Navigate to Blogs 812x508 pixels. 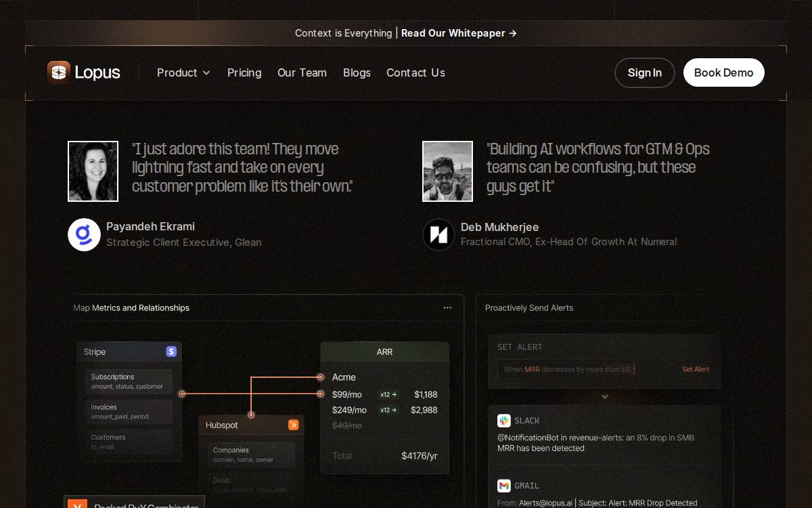tap(357, 72)
